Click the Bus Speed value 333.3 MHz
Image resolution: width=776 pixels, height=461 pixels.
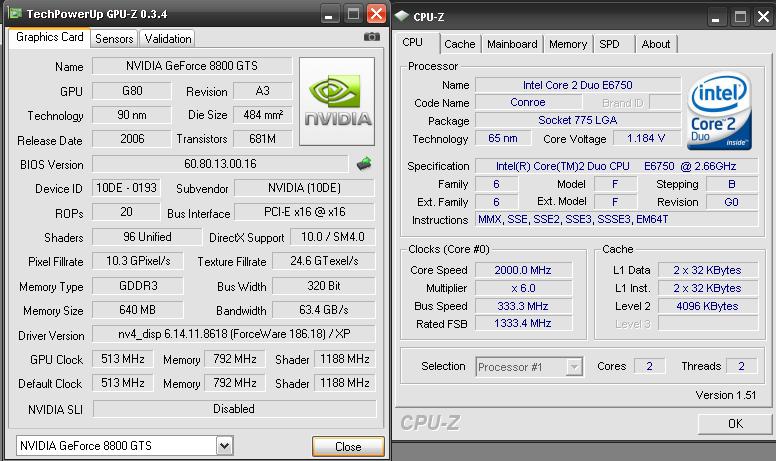(523, 306)
